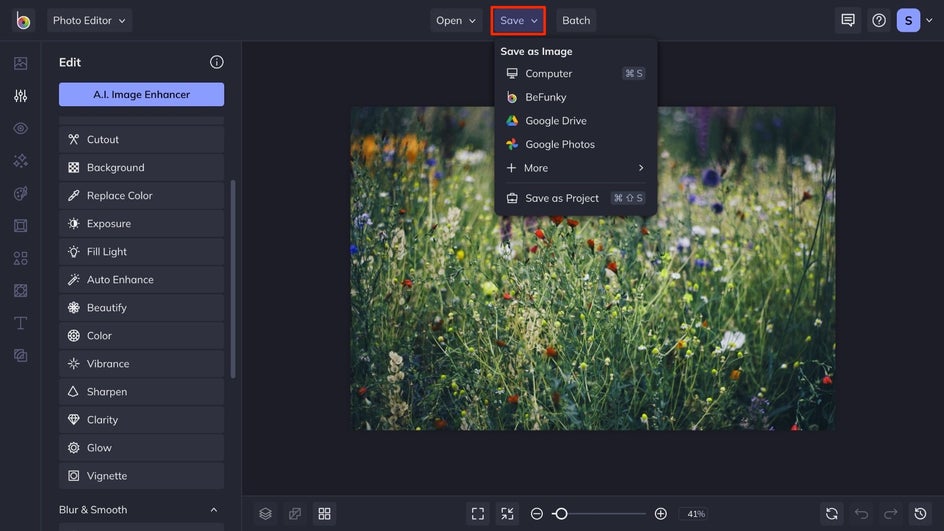Open account menu chevron beside avatar
Viewport: 944px width, 531px height.
tap(929, 20)
